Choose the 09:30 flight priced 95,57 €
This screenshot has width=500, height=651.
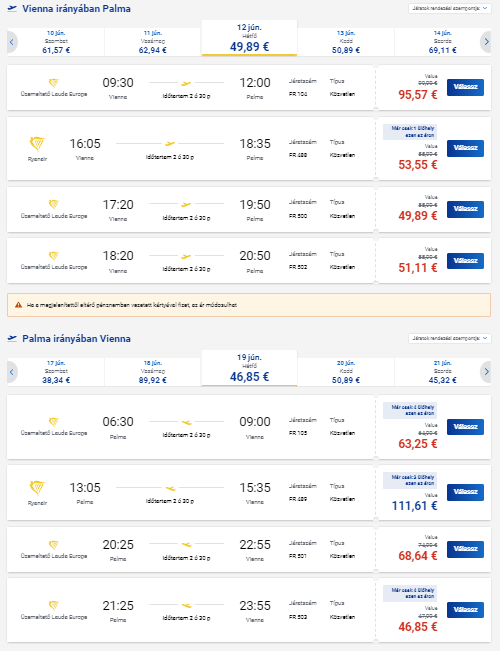465,87
